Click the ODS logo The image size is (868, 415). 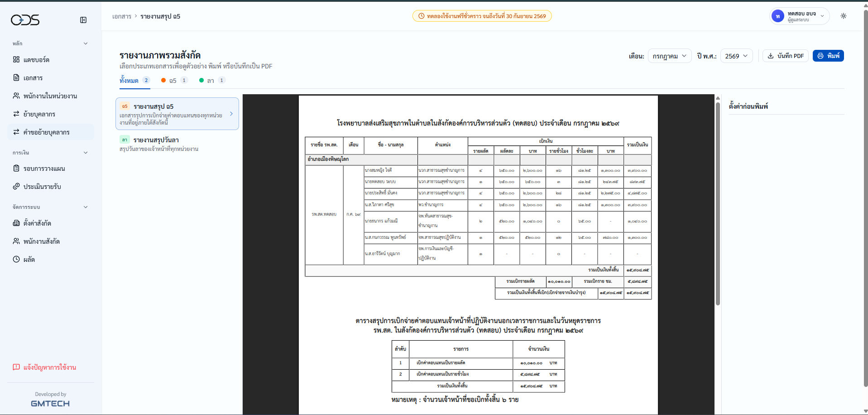coord(25,20)
